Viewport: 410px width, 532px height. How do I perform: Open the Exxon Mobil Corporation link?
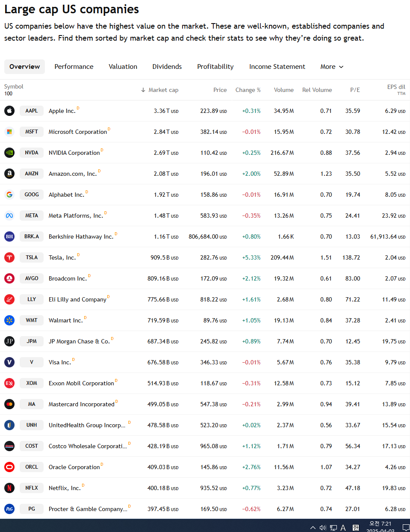click(81, 383)
